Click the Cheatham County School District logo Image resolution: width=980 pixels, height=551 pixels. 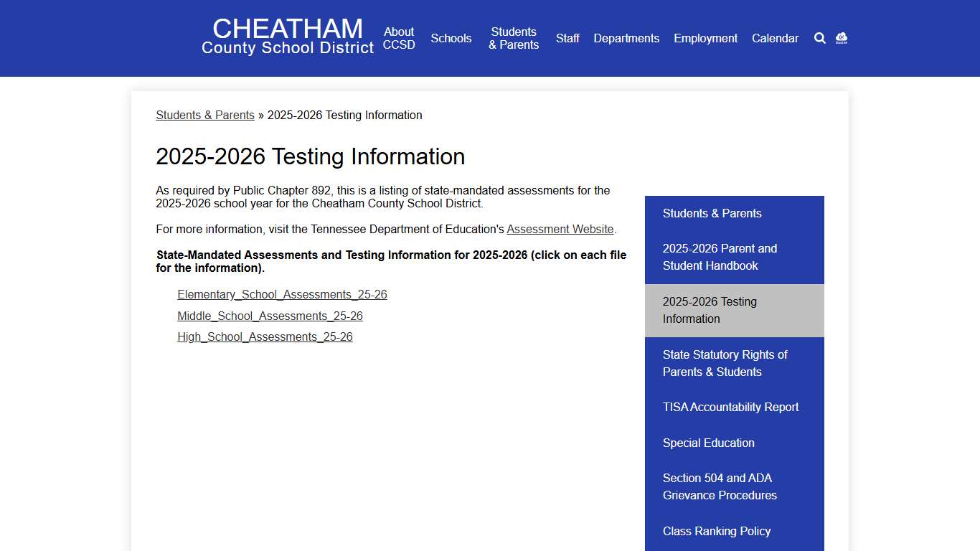(x=287, y=37)
